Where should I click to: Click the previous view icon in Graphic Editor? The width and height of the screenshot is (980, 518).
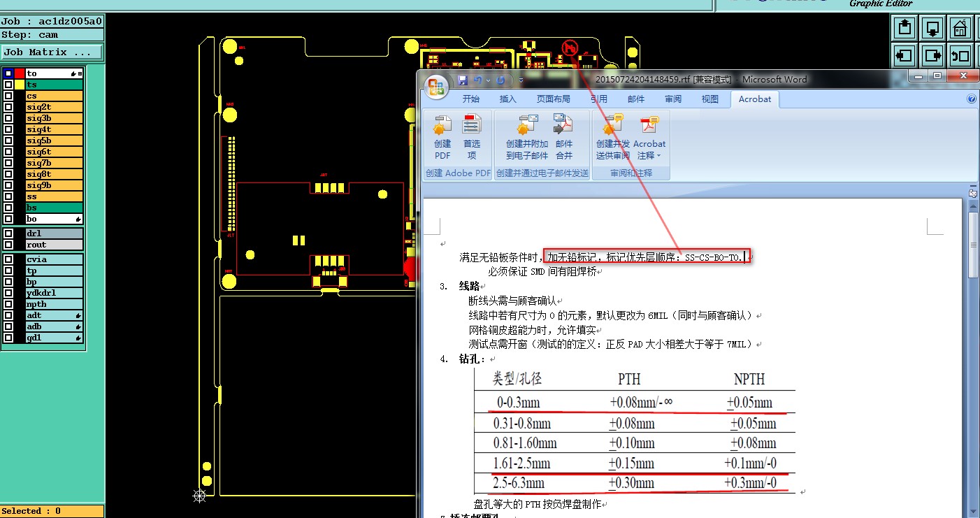tap(961, 55)
